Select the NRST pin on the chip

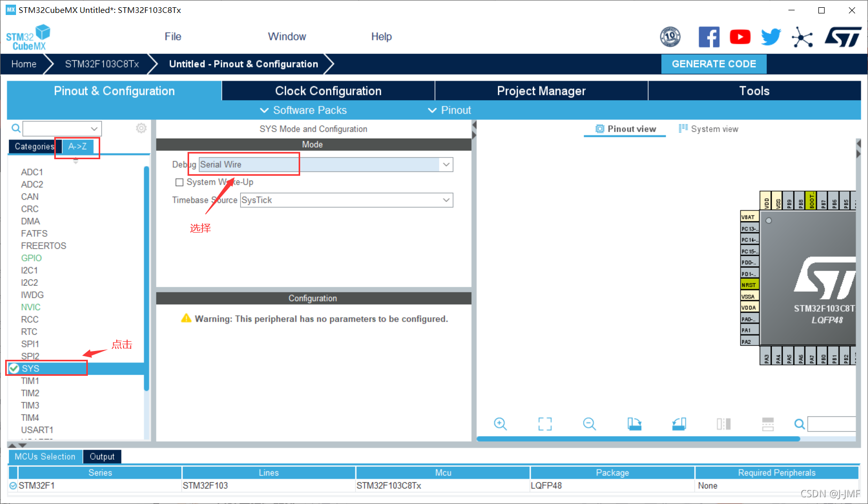coord(749,285)
